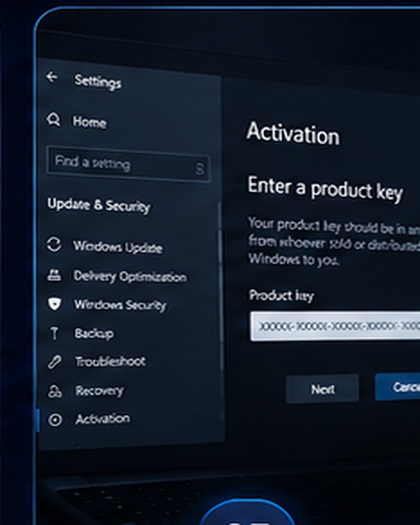The height and width of the screenshot is (525, 420).
Task: Click the Update & Security heading
Action: (x=99, y=205)
